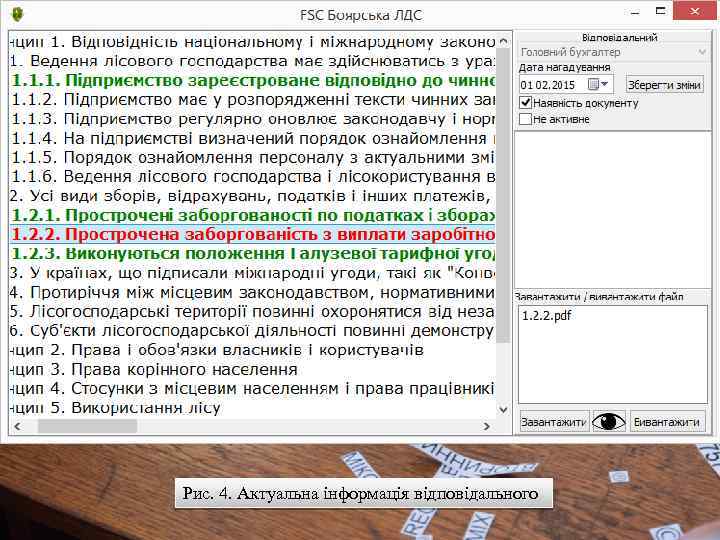Close the FSC Боярська ЛДС window
Image resolution: width=720 pixels, height=540 pixels.
pyautogui.click(x=695, y=11)
